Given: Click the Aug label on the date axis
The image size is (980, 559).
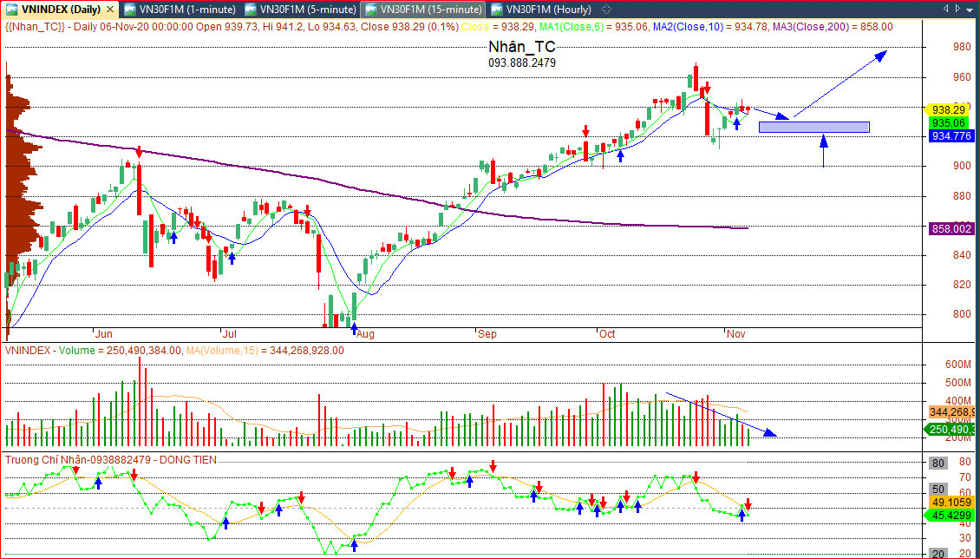Looking at the screenshot, I should pos(365,334).
